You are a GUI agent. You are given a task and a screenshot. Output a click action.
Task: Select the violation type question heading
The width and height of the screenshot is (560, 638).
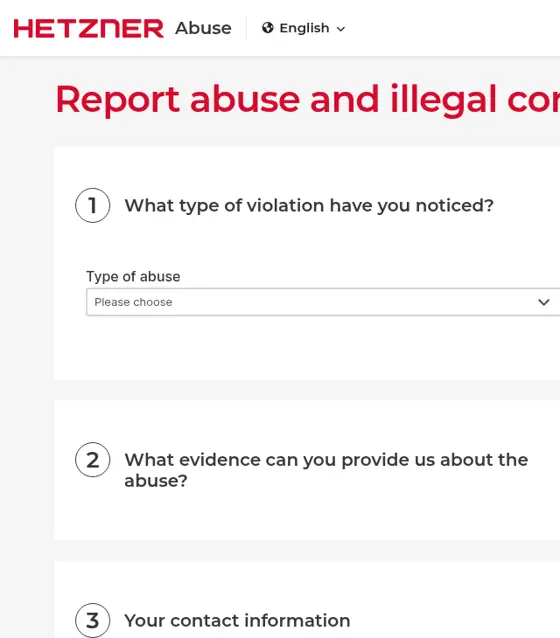tap(309, 205)
